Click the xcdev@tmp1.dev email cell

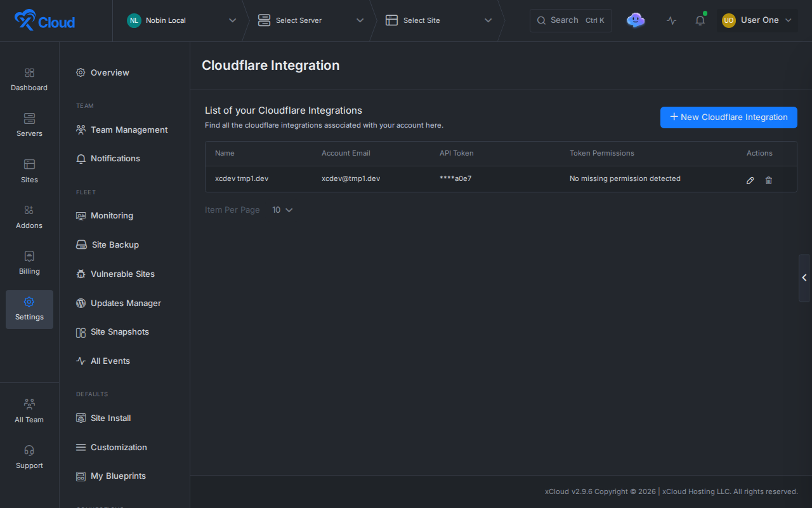351,178
